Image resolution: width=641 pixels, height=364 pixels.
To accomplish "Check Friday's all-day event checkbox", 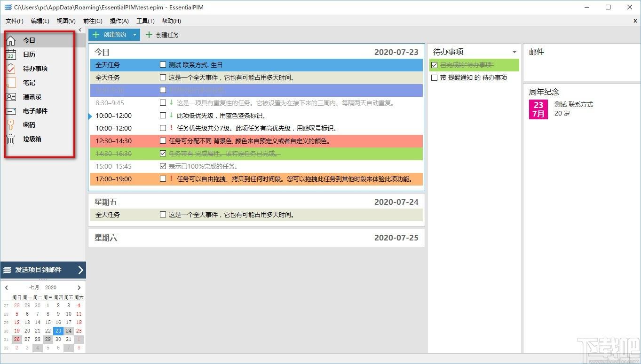I will pos(163,215).
